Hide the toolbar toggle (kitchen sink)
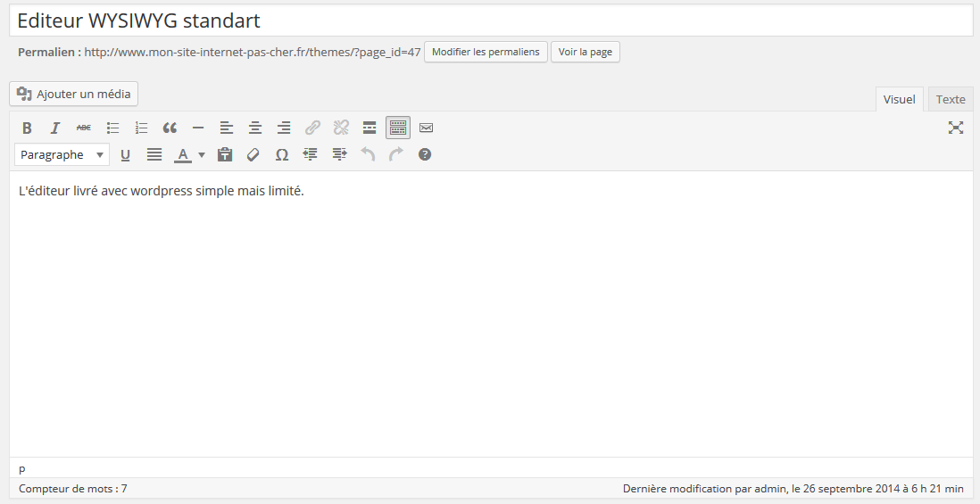Viewport: 980px width, 504px height. (398, 128)
